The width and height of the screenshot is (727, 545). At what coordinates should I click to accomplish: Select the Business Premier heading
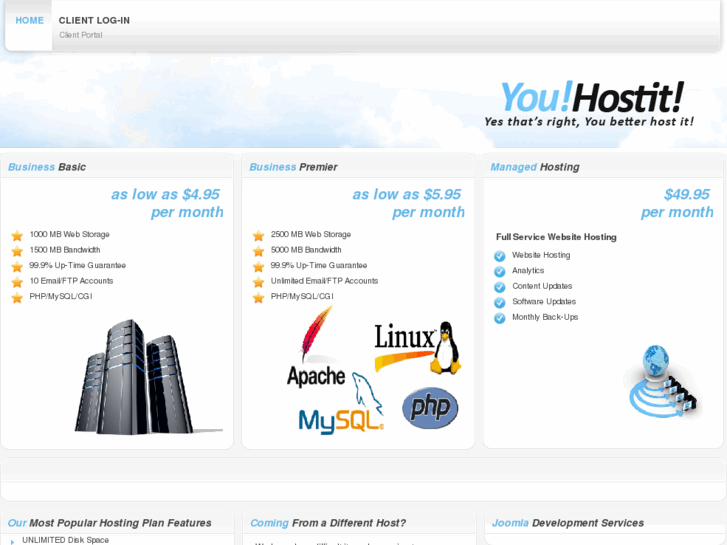pyautogui.click(x=293, y=167)
